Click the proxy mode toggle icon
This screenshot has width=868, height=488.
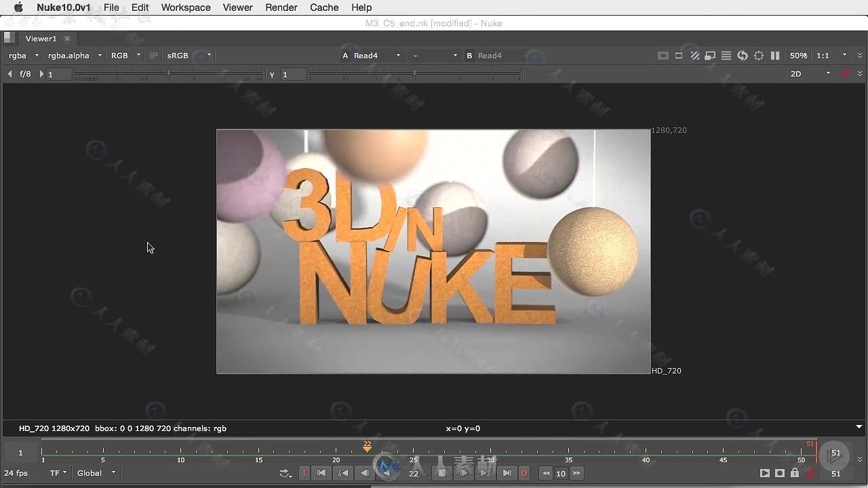(710, 56)
